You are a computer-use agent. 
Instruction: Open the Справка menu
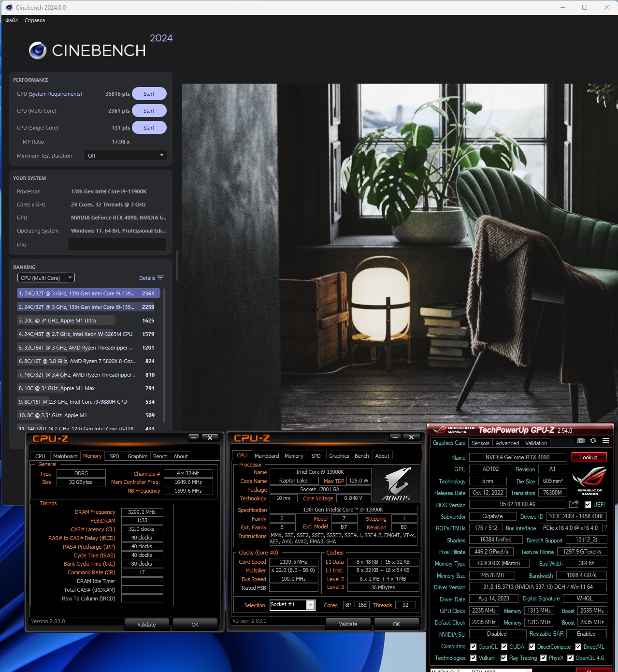(x=35, y=20)
